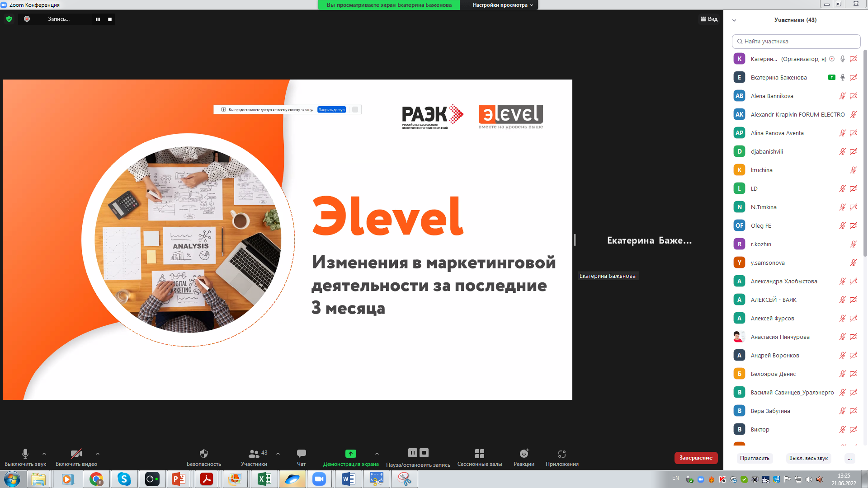868x488 pixels.
Task: Select participant r.kozhin
Action: pos(796,244)
